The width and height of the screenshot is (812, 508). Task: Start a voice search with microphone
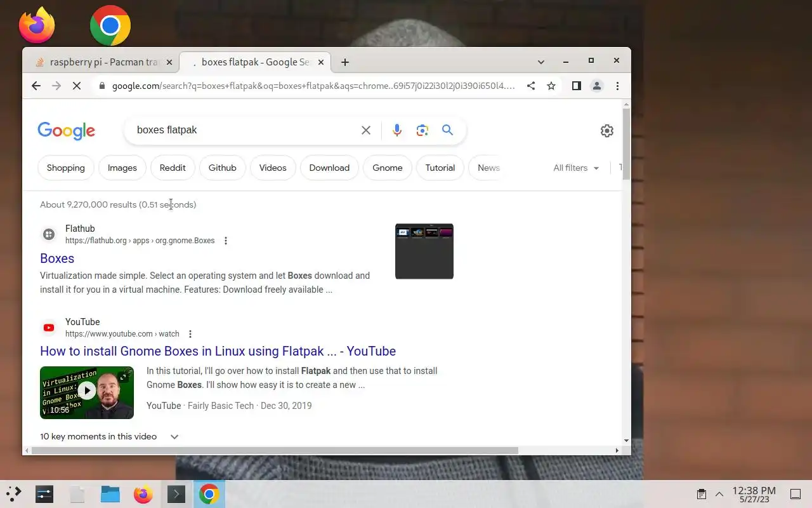397,130
